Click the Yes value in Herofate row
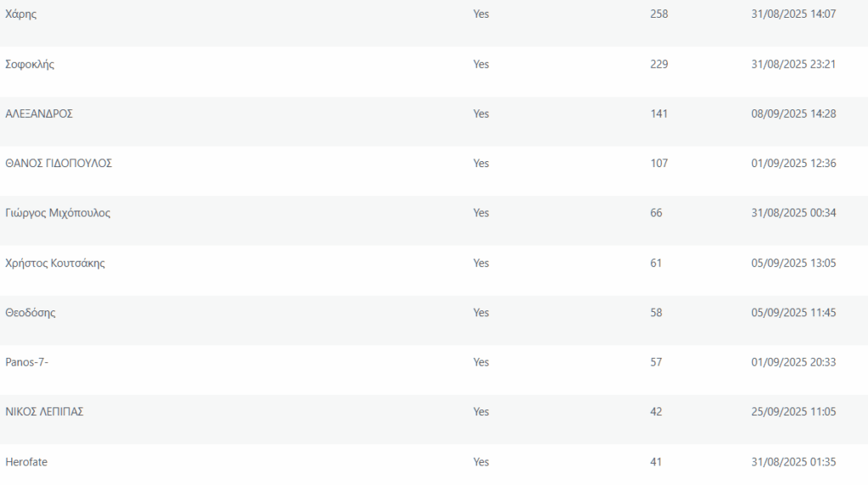The width and height of the screenshot is (868, 485). 481,462
